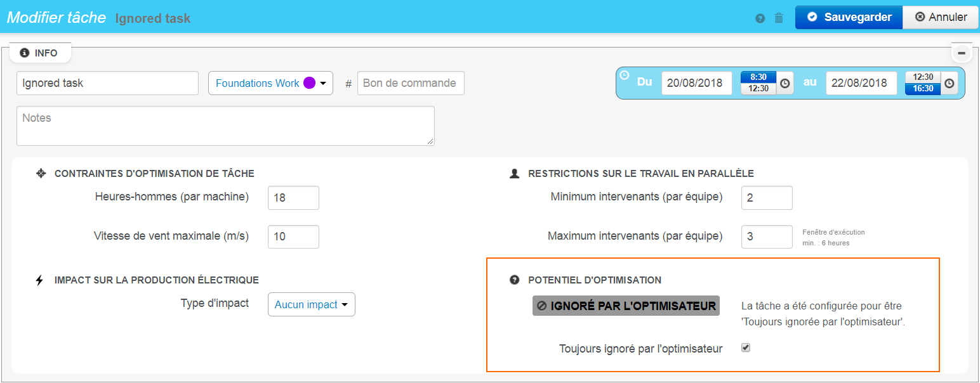Save changes with the Sauvegarder button
Image resolution: width=980 pixels, height=383 pixels.
pos(849,17)
